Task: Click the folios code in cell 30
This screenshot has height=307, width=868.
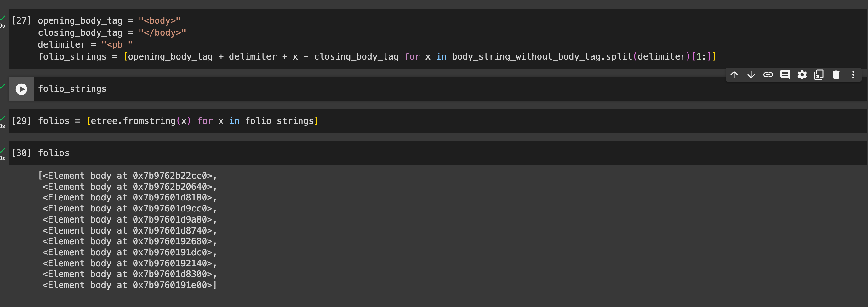Action: pyautogui.click(x=54, y=153)
